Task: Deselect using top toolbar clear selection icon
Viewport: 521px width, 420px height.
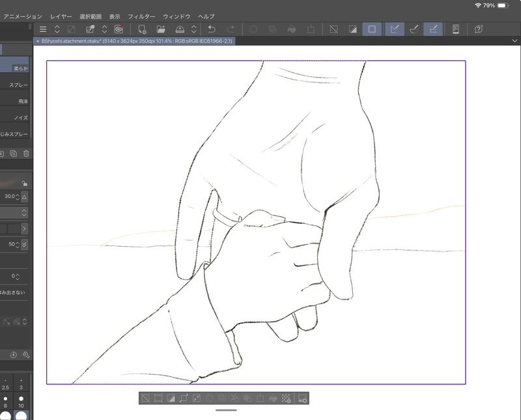Action: (x=333, y=29)
